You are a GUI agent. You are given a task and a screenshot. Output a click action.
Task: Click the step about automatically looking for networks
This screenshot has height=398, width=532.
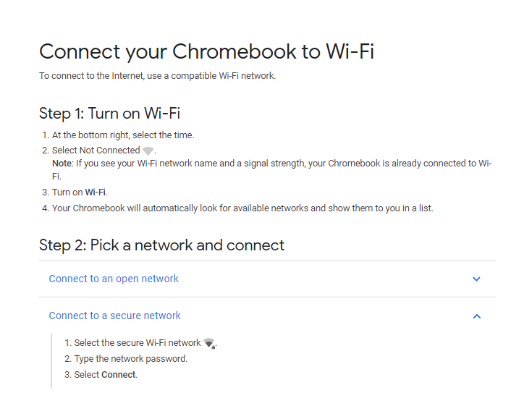pos(242,208)
